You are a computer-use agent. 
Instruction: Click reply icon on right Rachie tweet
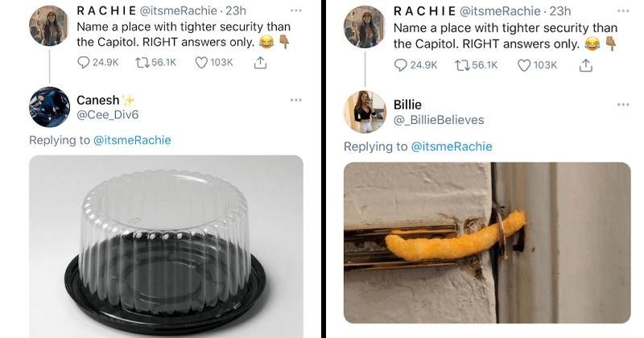point(400,64)
